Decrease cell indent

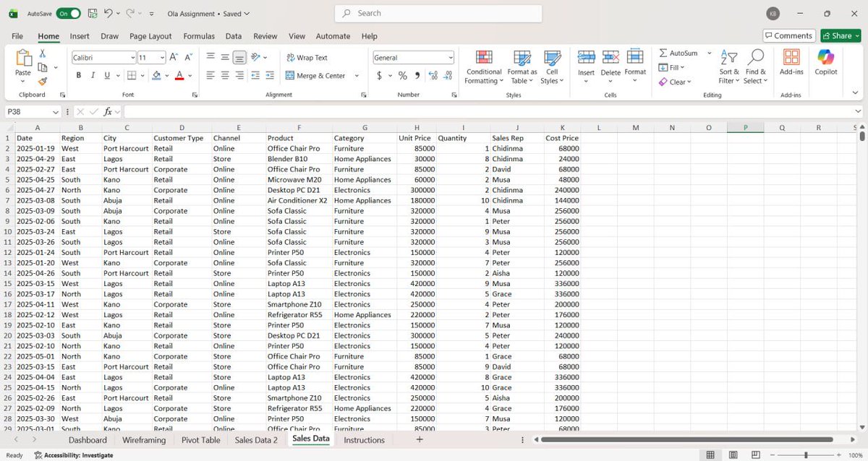point(255,75)
